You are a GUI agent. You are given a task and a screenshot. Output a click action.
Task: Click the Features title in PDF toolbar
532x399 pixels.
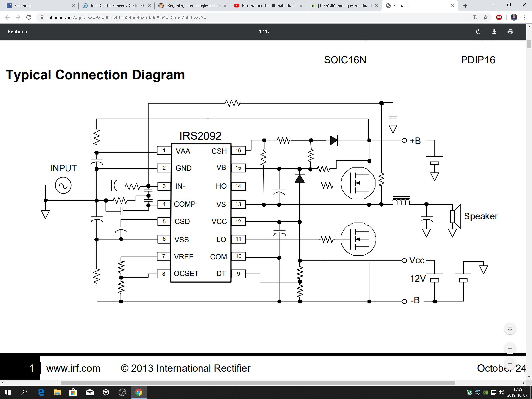click(x=17, y=32)
